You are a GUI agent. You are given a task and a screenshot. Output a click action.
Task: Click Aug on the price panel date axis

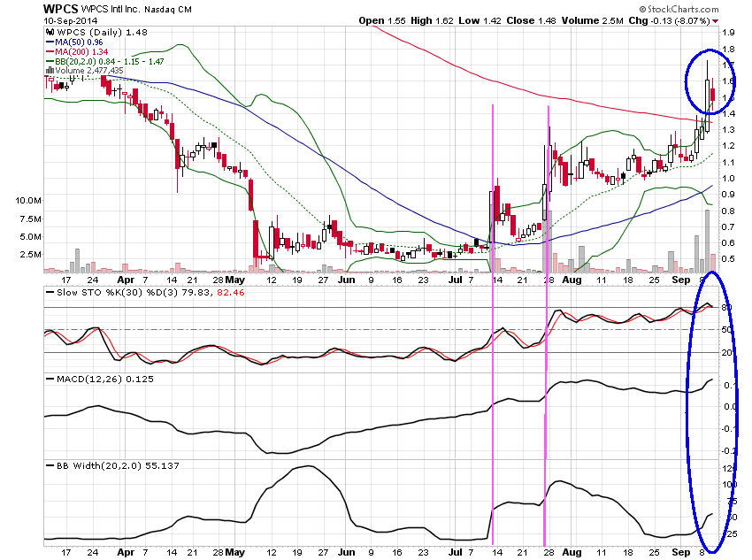click(x=572, y=280)
